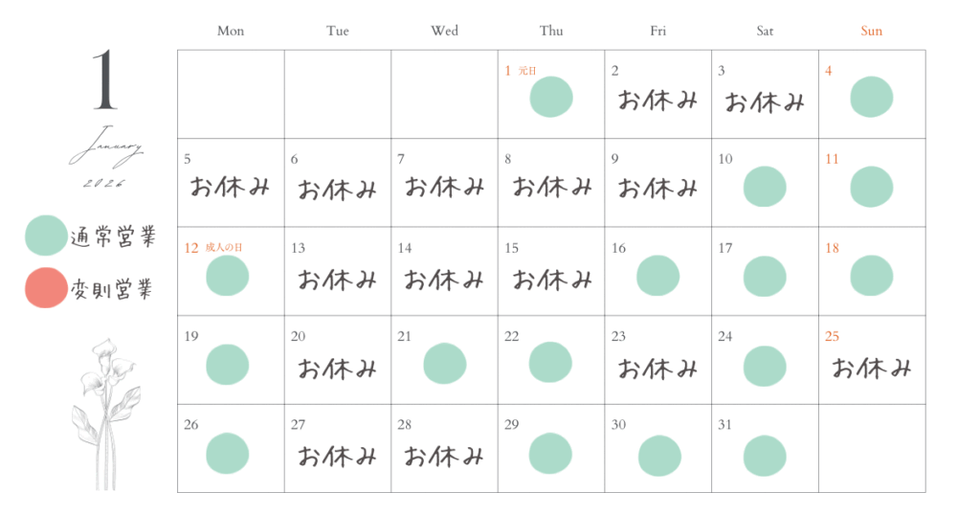Click the green circle on the 12th

tap(227, 276)
